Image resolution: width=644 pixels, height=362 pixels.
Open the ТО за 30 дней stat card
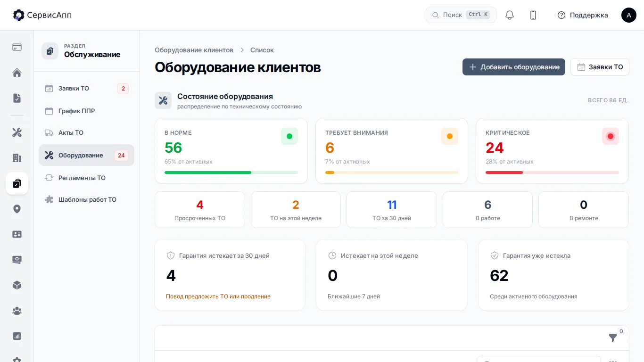click(x=392, y=210)
